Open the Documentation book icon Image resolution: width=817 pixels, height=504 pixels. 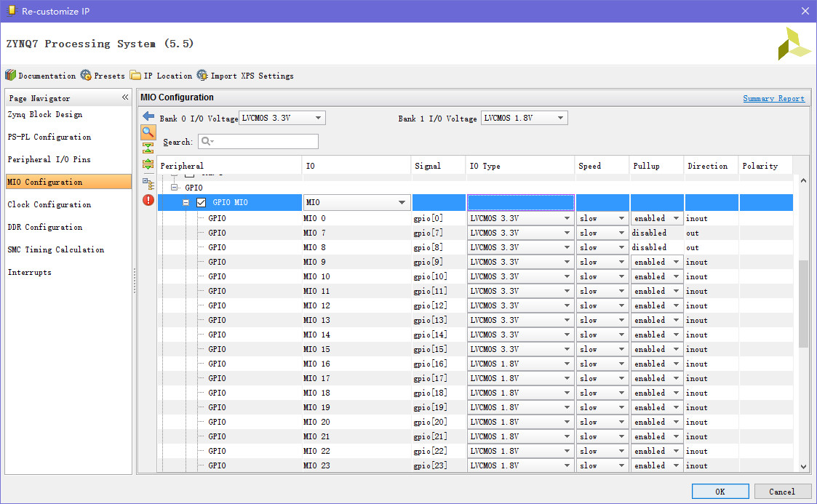10,76
